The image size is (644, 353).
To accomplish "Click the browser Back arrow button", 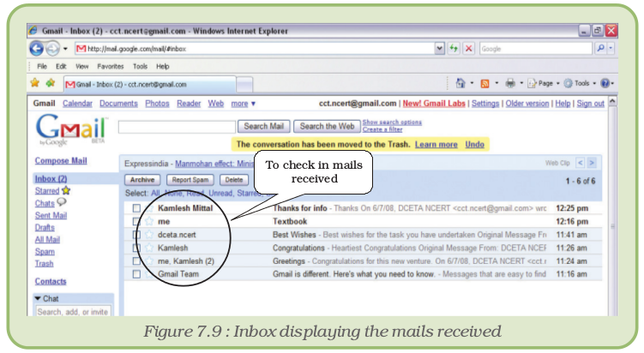I will [x=37, y=49].
